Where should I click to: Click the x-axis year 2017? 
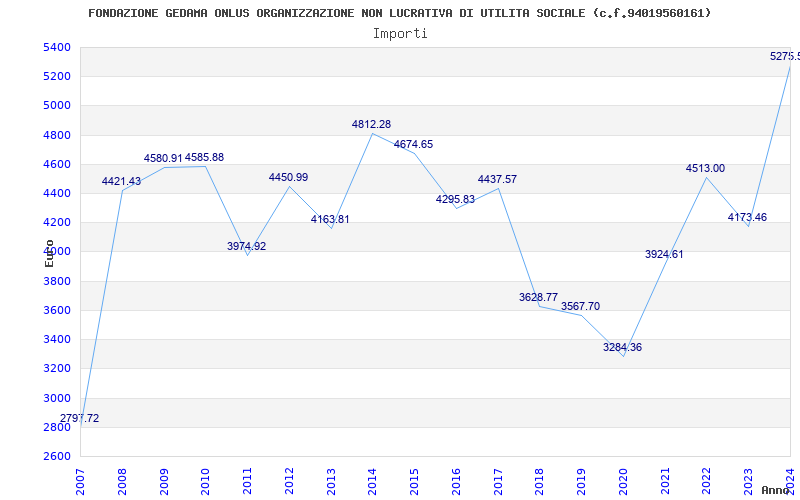pyautogui.click(x=498, y=482)
